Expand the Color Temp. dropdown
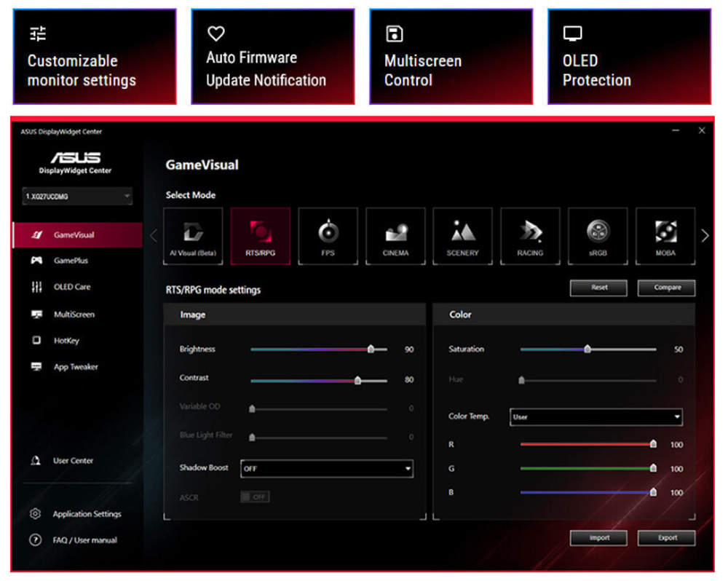Screen dimensions: 728x581 point(596,417)
